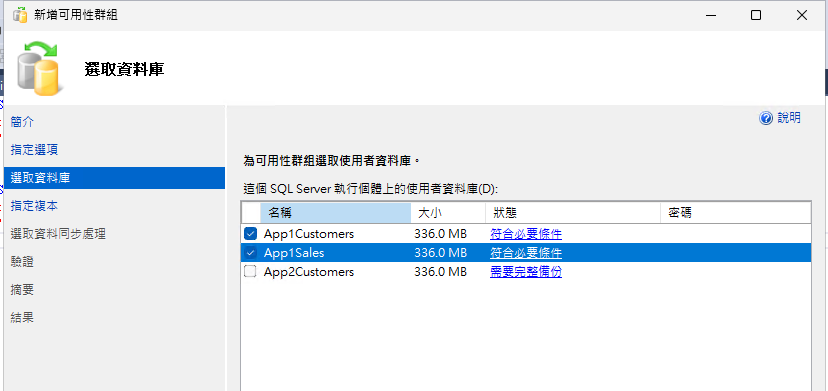Select the App1Sales row name
Screen dimensions: 828x391
pyautogui.click(x=294, y=253)
